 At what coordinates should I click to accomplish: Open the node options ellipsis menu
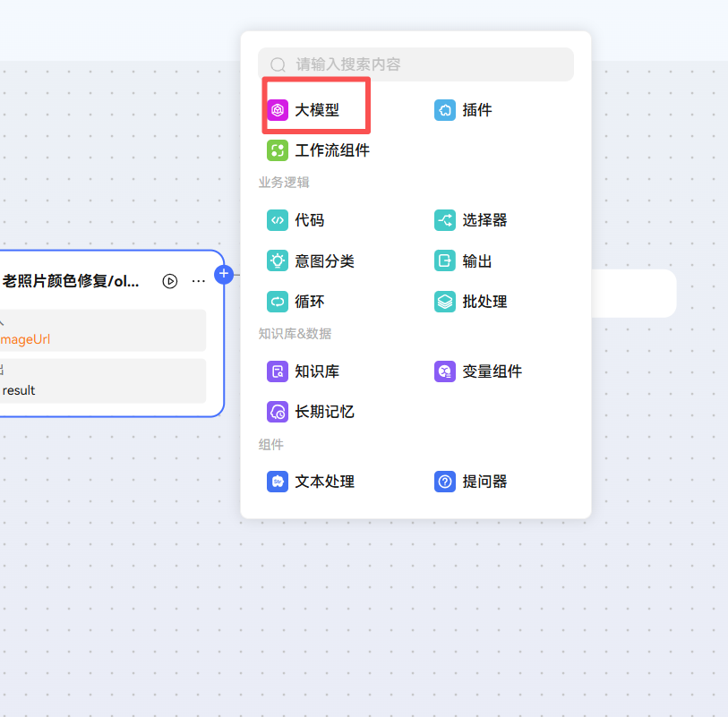(198, 280)
